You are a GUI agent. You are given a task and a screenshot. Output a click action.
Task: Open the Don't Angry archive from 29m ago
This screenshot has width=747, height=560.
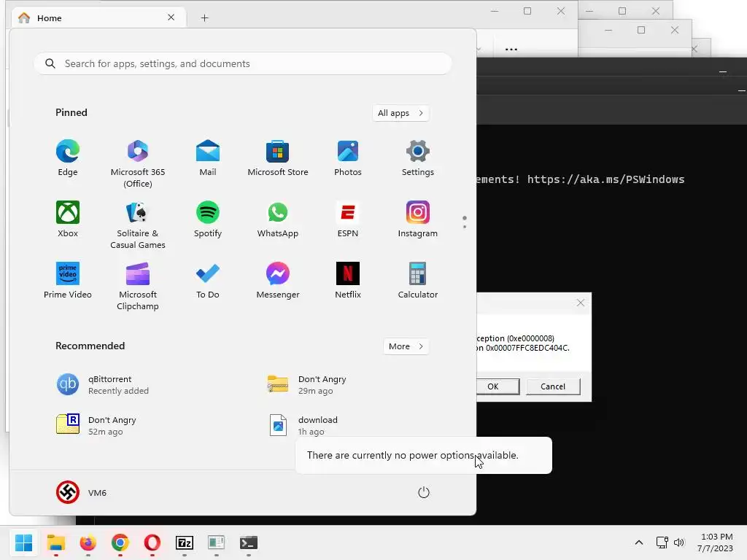tap(307, 385)
